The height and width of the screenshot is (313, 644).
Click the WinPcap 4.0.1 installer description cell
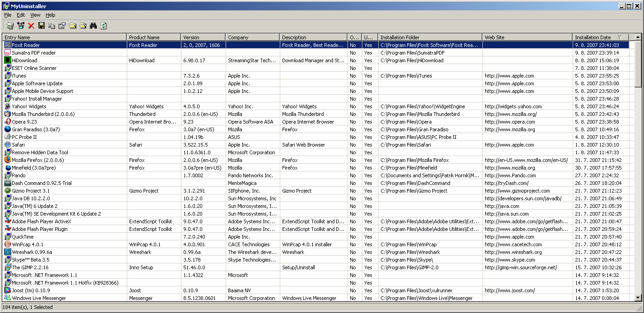307,244
